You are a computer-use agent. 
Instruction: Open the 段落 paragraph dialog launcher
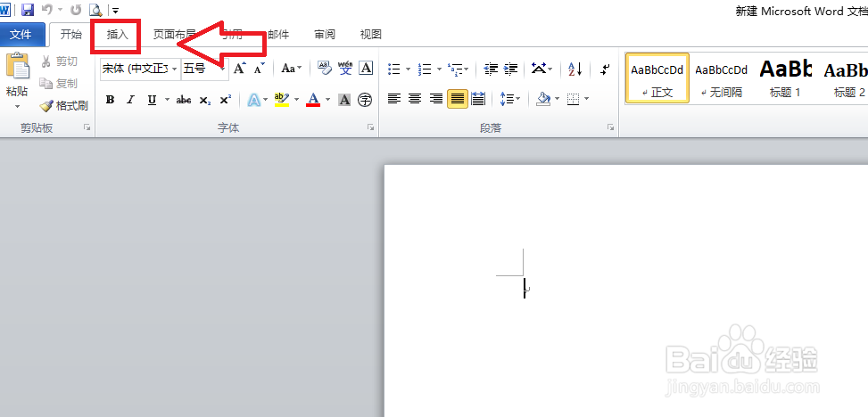[x=610, y=127]
